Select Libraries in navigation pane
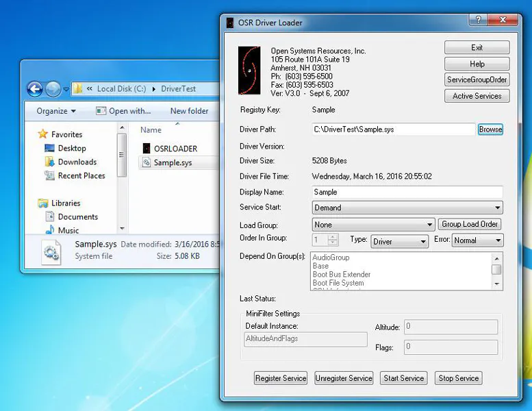 pos(66,203)
